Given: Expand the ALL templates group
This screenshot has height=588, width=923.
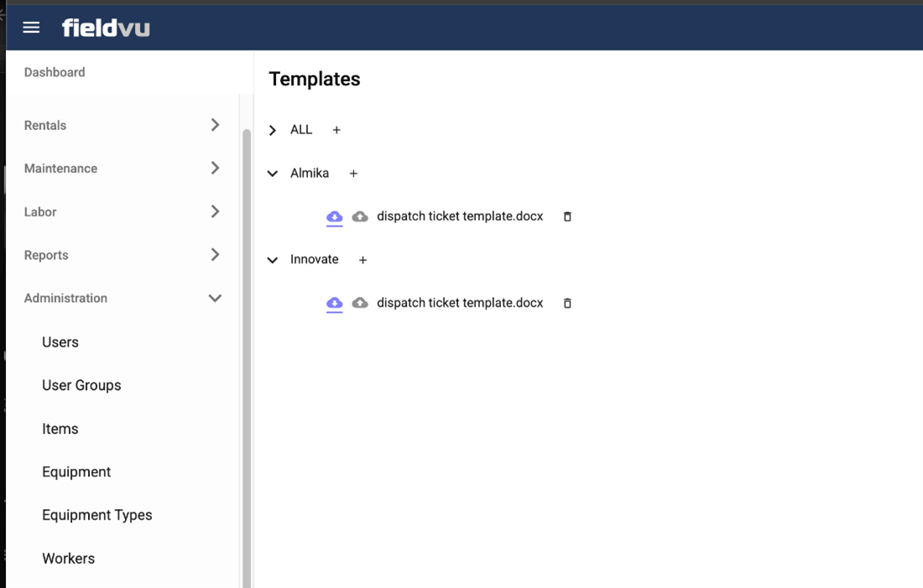Looking at the screenshot, I should (273, 130).
